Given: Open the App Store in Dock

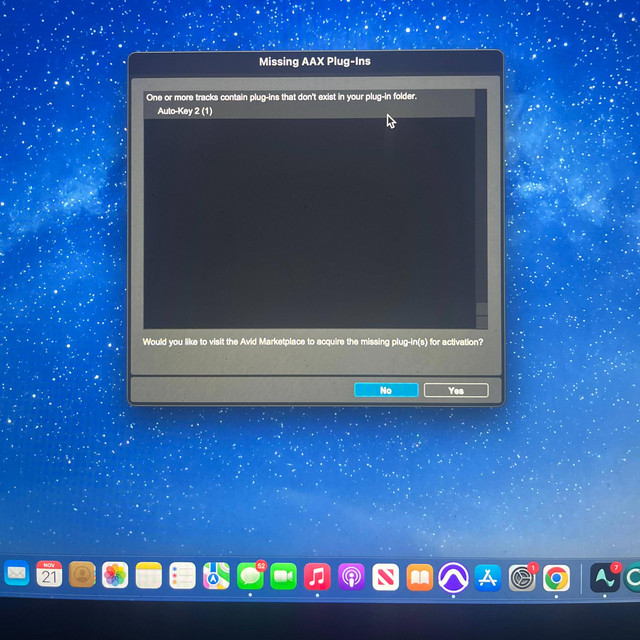Looking at the screenshot, I should click(488, 578).
